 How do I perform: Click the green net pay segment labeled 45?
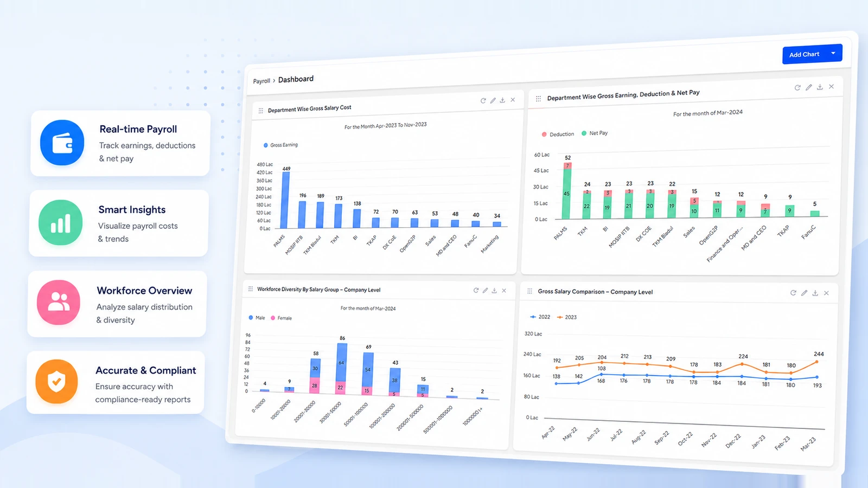566,194
